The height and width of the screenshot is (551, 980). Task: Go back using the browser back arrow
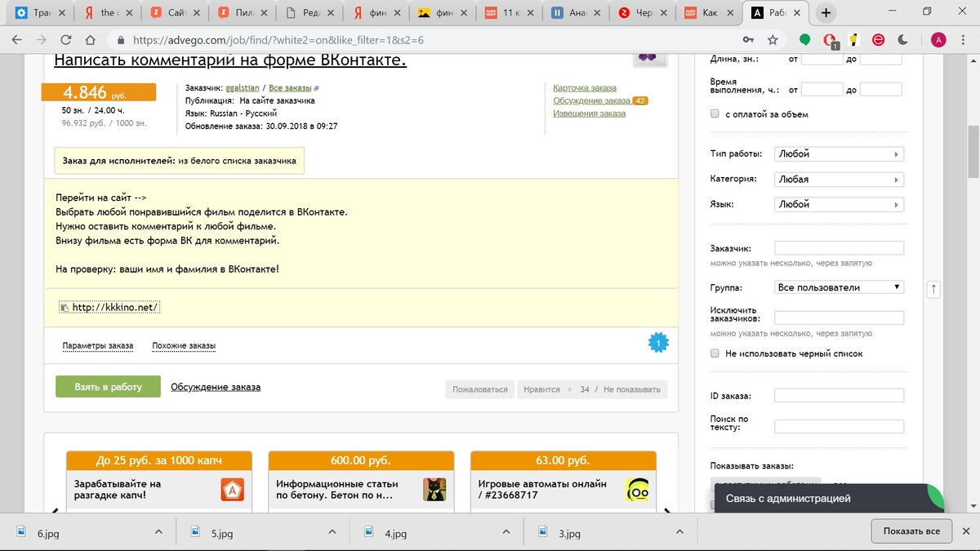pos(17,39)
